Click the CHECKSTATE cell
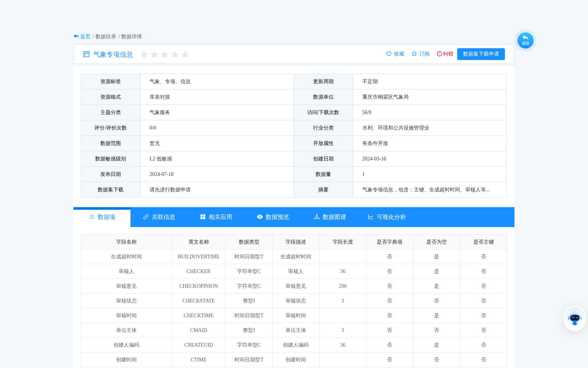588x368 pixels. click(199, 301)
